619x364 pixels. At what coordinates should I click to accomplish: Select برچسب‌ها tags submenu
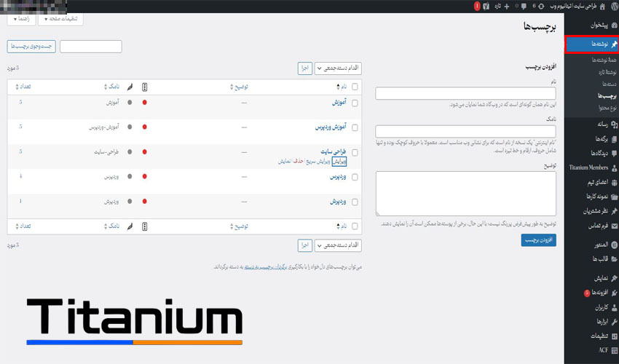click(607, 96)
